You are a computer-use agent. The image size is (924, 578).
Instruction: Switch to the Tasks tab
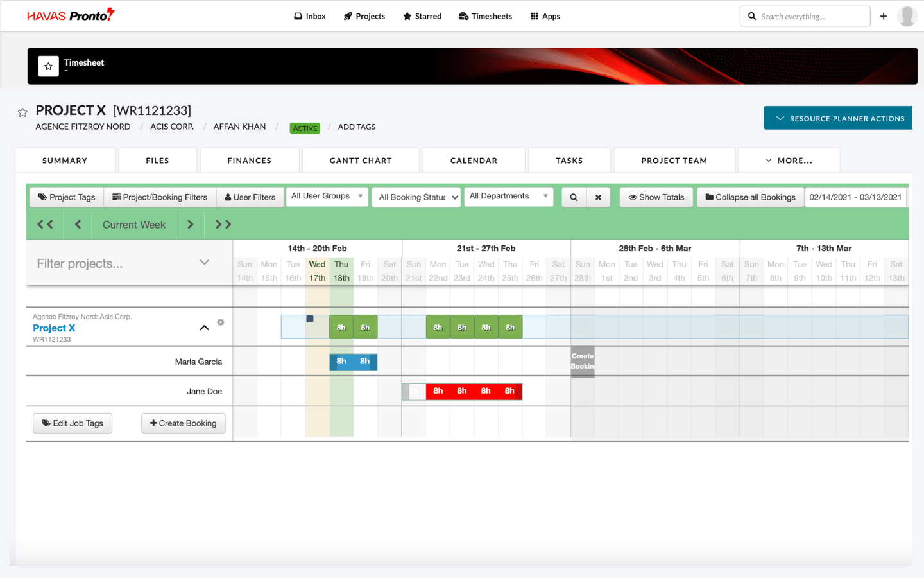pyautogui.click(x=569, y=161)
